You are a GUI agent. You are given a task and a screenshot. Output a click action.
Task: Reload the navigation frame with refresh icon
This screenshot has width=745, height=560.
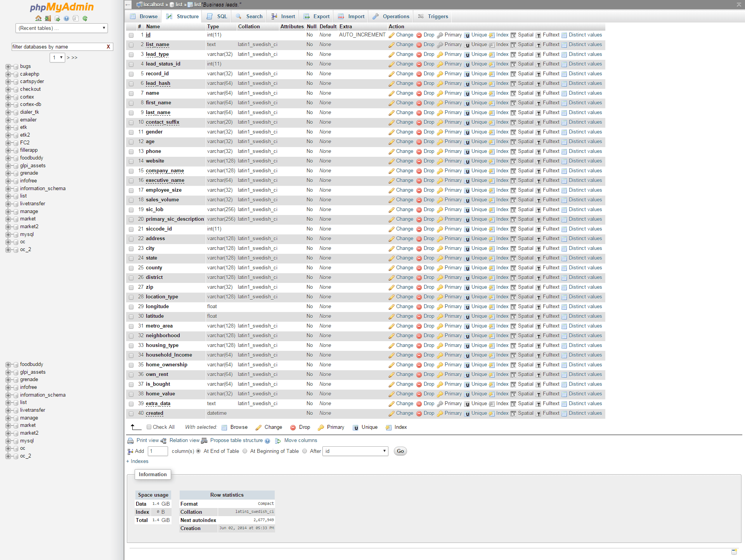point(85,18)
